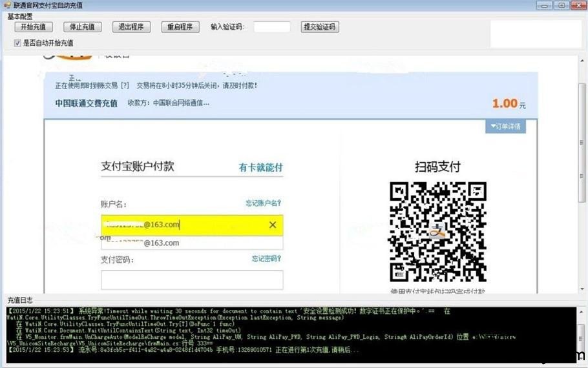Click the application icon in title bar
Screen dimensions: 588x368
click(7, 5)
